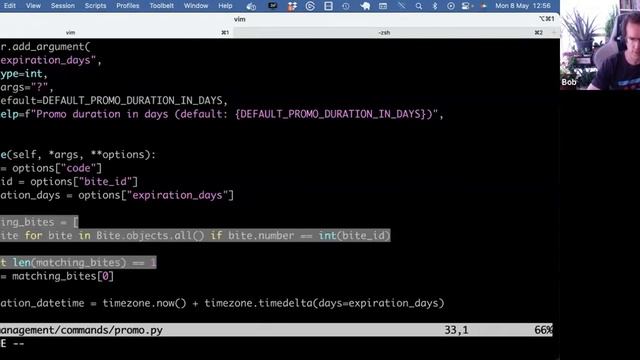Click timezone.now() in the code
The width and height of the screenshot is (640, 360).
click(x=144, y=303)
